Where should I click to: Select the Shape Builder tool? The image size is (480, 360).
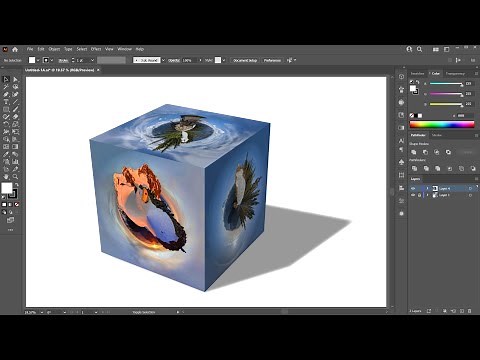click(6, 139)
